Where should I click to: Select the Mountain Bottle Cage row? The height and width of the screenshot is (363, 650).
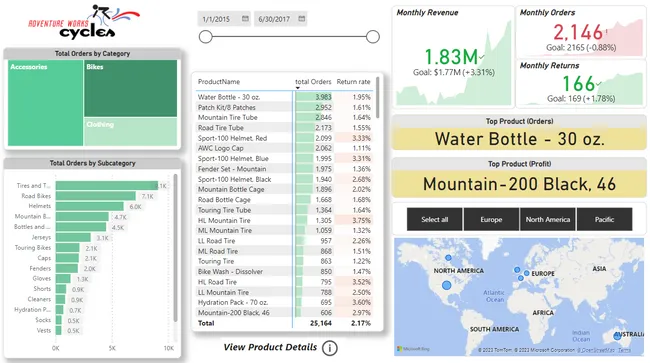[284, 189]
